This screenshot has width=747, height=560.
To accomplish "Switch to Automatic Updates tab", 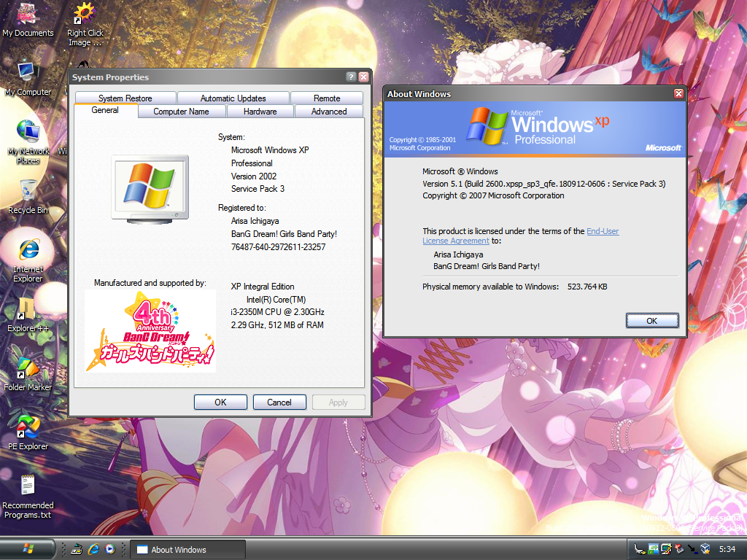I will 233,98.
